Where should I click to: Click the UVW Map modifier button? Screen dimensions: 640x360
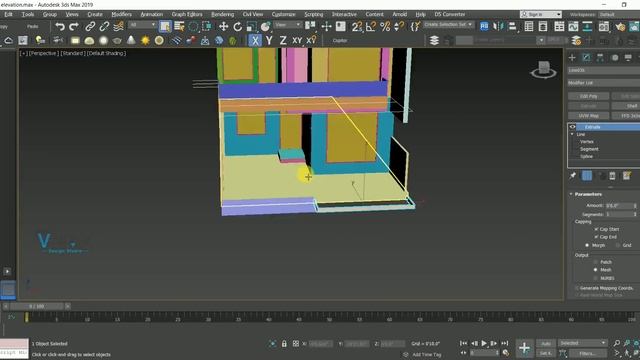point(589,116)
